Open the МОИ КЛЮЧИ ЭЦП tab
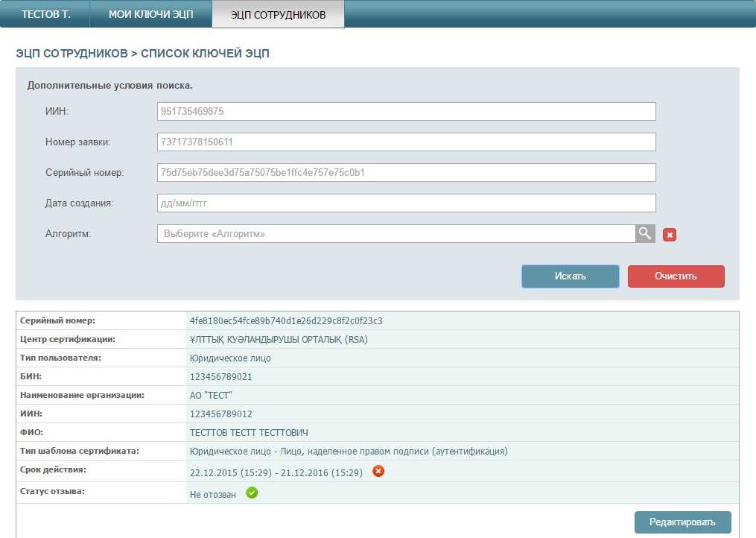Screen dimensions: 756x538 pos(150,14)
